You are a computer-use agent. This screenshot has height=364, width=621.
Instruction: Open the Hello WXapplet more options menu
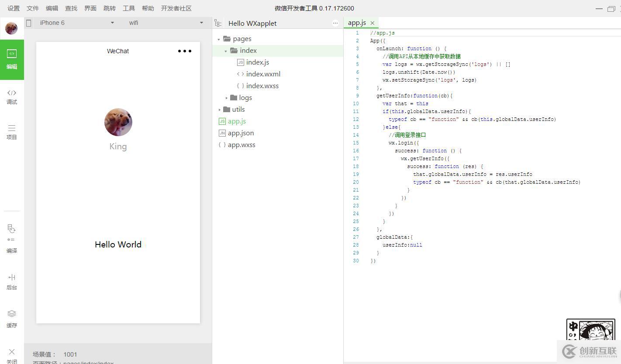(335, 23)
